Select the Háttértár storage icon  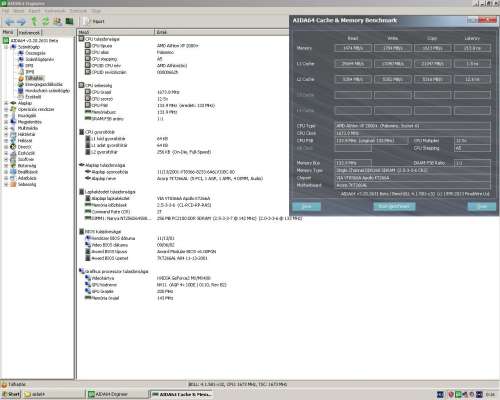[13, 134]
